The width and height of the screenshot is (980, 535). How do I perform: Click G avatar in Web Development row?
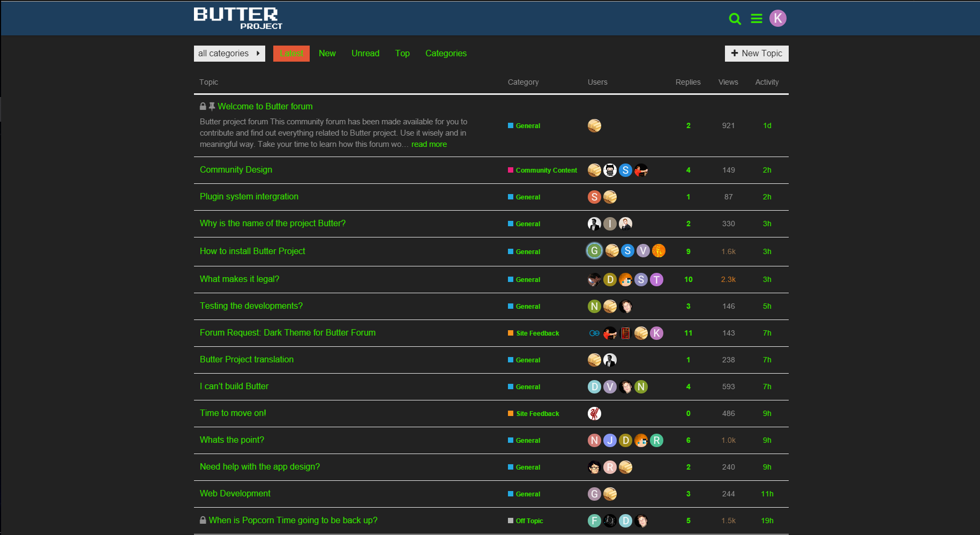(594, 494)
